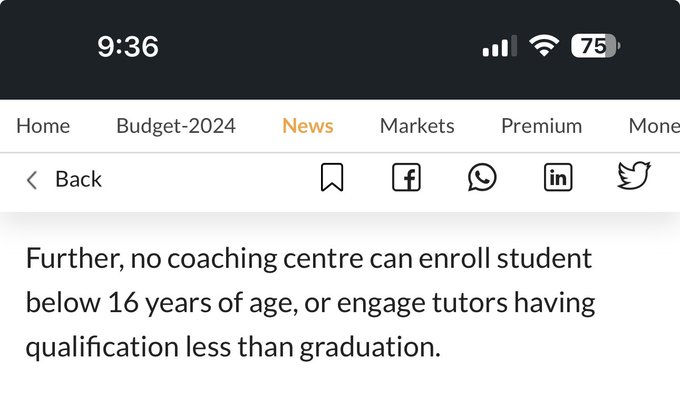Click the word "Further" in the article
This screenshot has width=680, height=406.
[x=72, y=259]
